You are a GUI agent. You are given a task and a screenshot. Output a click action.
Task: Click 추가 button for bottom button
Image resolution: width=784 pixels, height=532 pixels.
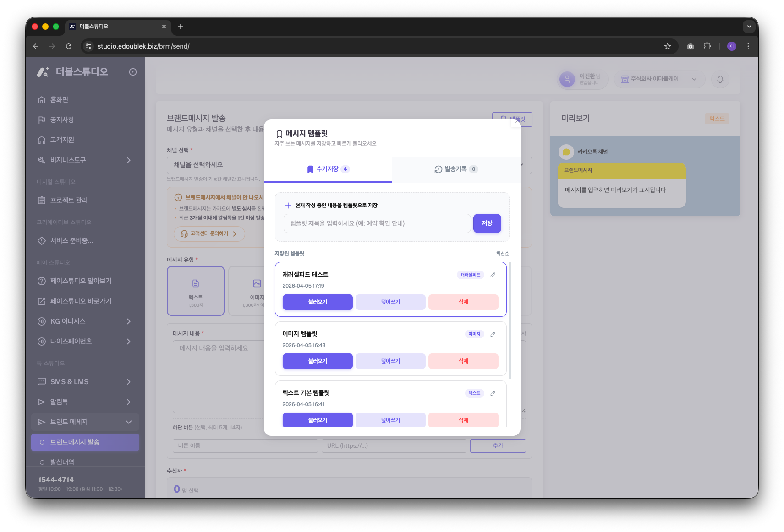tap(498, 446)
